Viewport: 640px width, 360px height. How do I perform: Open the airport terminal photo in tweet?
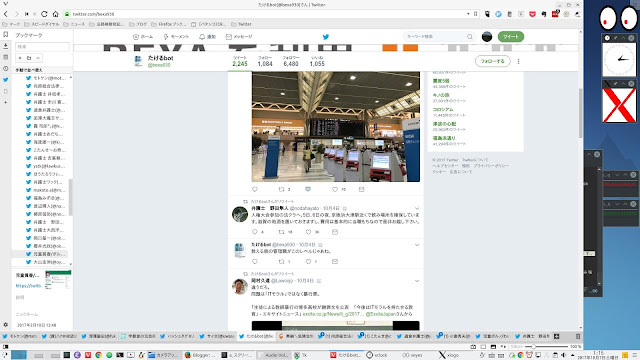[x=336, y=127]
